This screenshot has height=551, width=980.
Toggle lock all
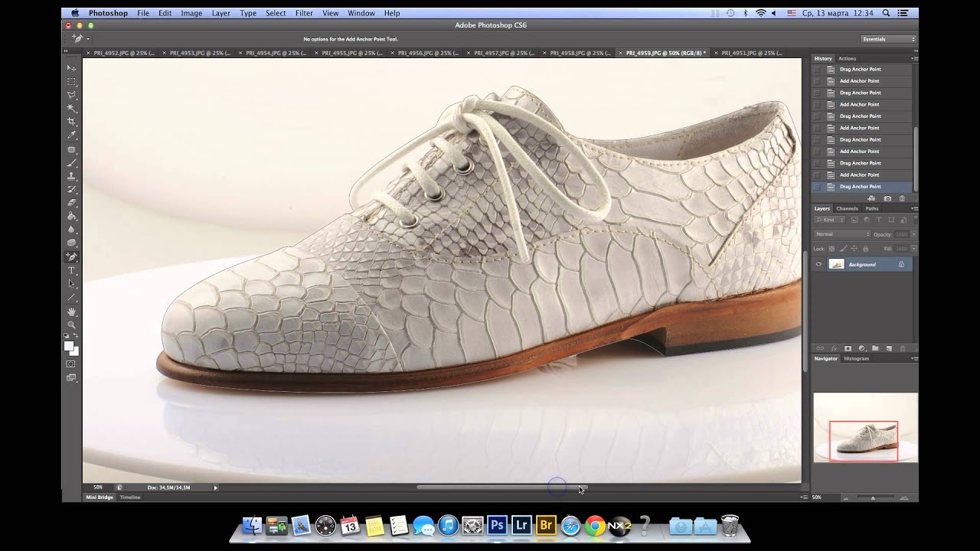click(865, 249)
